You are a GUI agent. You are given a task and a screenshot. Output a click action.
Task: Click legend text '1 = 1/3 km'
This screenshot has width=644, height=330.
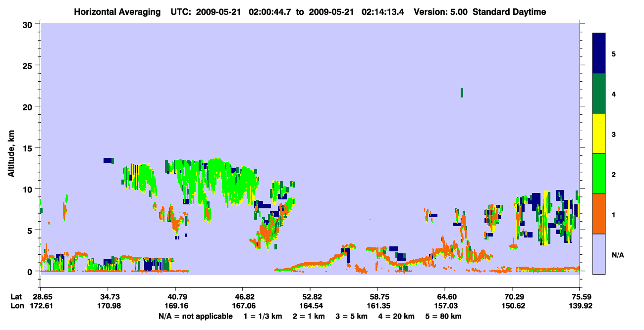pyautogui.click(x=262, y=316)
